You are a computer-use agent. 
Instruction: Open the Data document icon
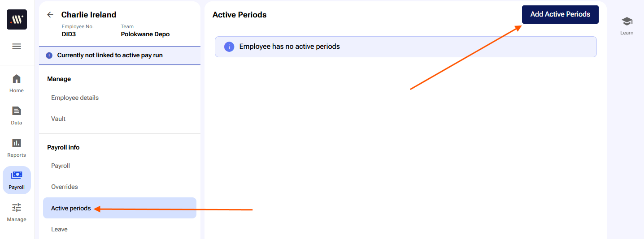17,111
